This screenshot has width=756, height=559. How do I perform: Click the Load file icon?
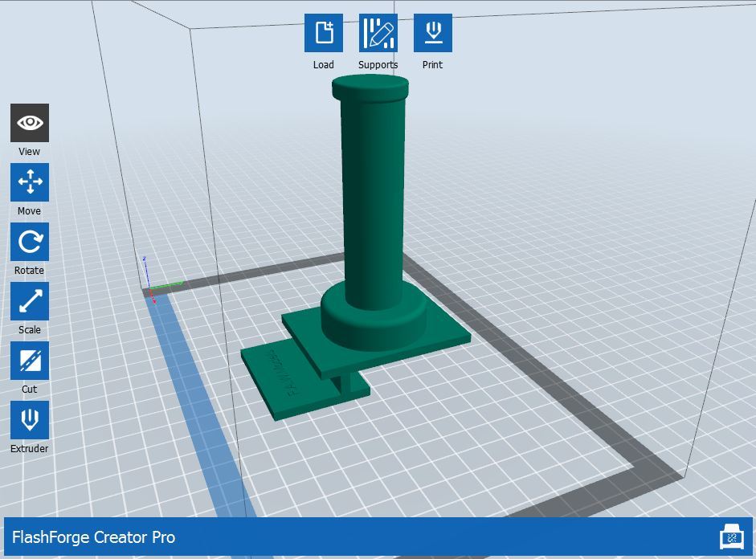pos(324,33)
